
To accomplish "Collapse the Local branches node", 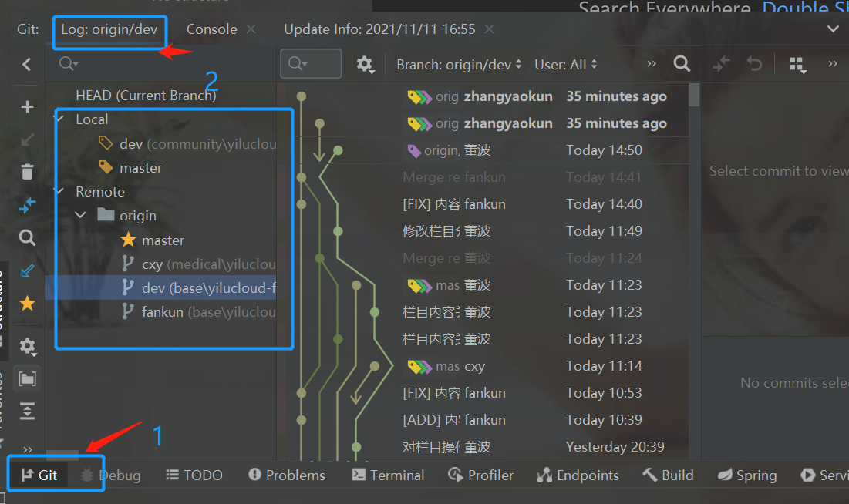I will 59,119.
